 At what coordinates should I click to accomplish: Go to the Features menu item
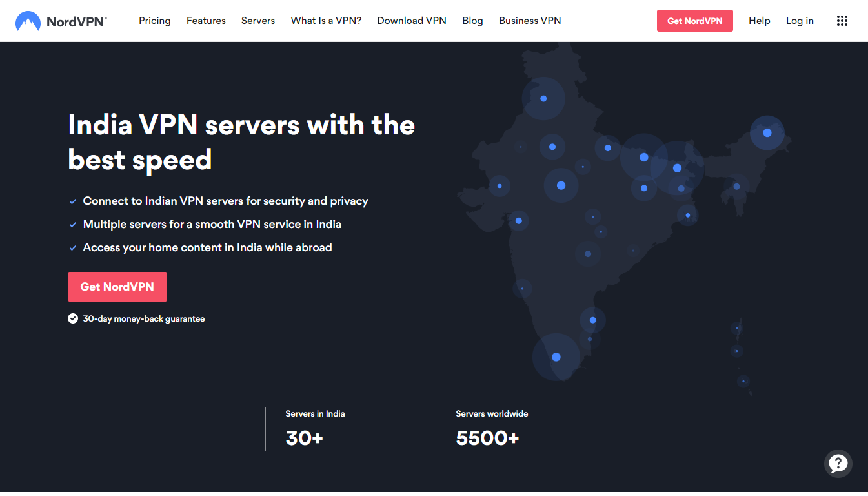tap(206, 21)
